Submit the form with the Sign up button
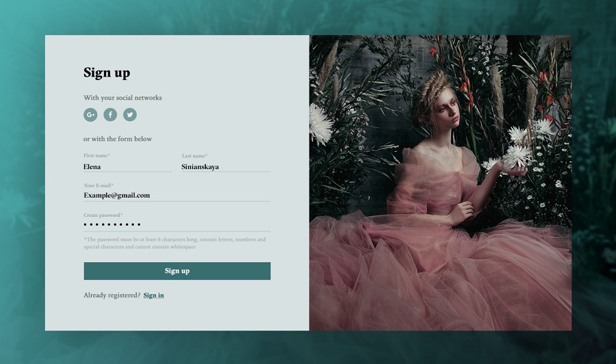Viewport: 616px width, 364px height. (x=177, y=271)
